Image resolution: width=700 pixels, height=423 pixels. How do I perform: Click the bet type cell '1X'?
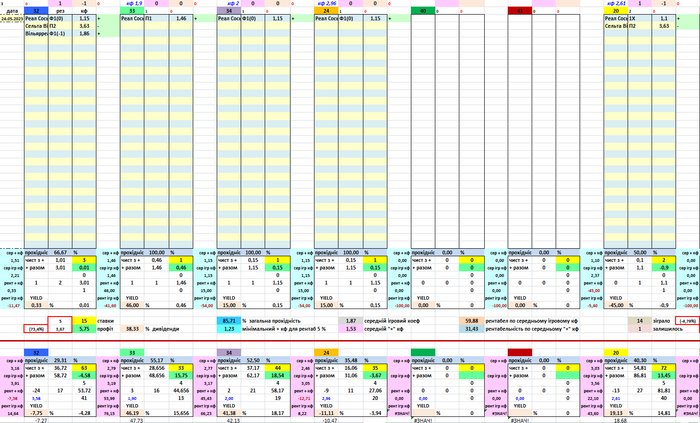[x=639, y=19]
